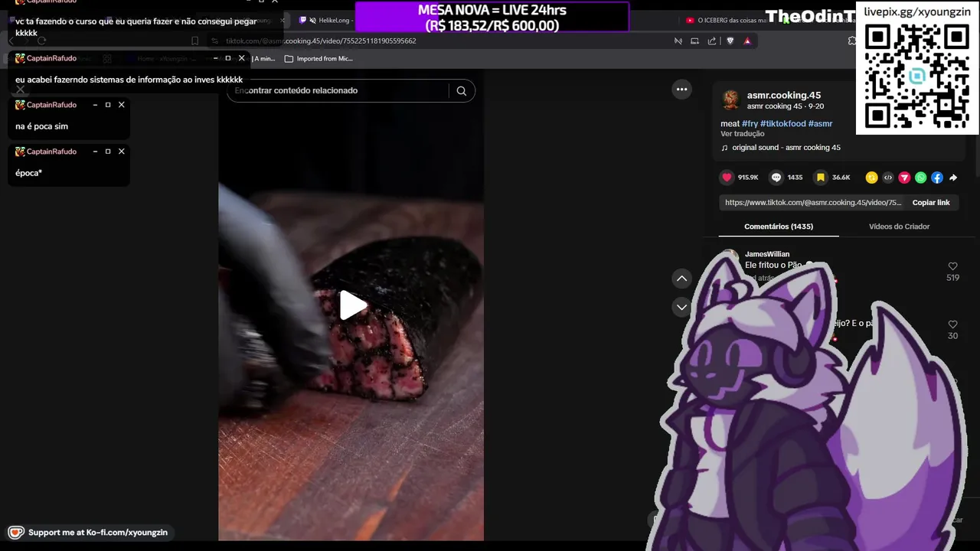Close the 'na é poca sim' chat popup
The height and width of the screenshot is (551, 980).
[121, 105]
